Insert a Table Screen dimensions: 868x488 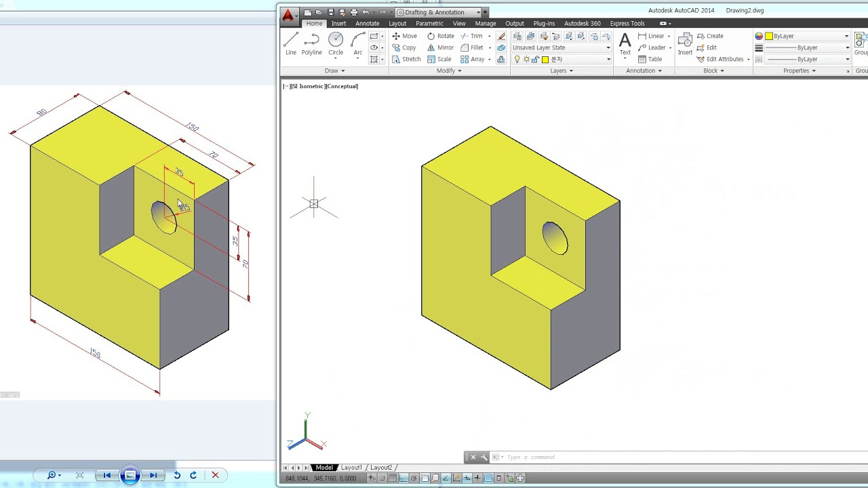(x=650, y=59)
